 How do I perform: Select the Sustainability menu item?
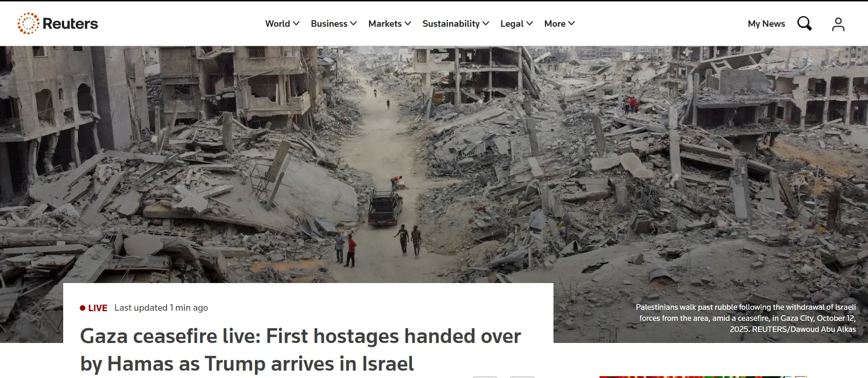(x=451, y=24)
